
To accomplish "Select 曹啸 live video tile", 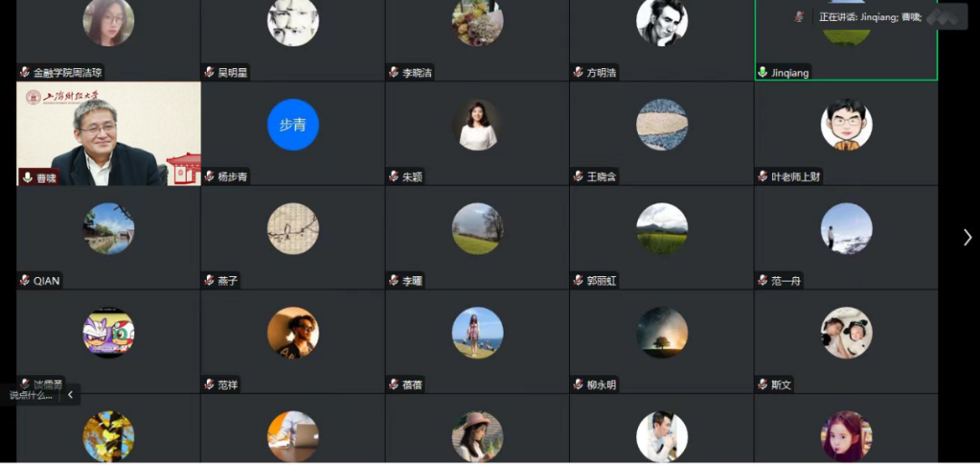I will 109,134.
